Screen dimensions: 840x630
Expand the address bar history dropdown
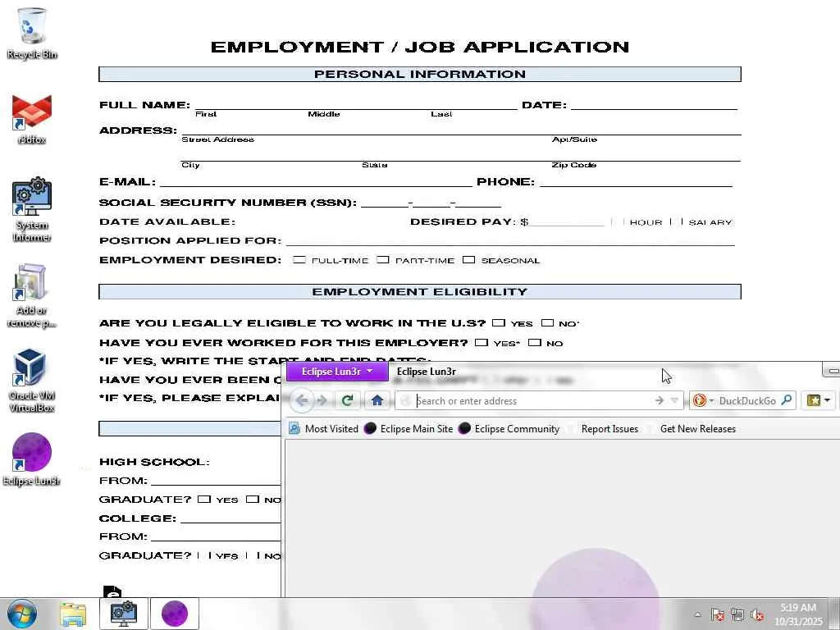pos(674,400)
